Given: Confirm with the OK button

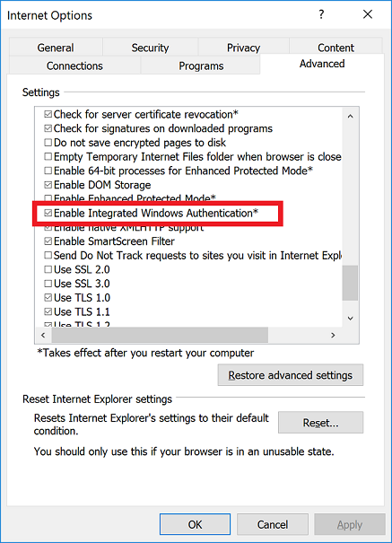Looking at the screenshot, I should (x=195, y=524).
